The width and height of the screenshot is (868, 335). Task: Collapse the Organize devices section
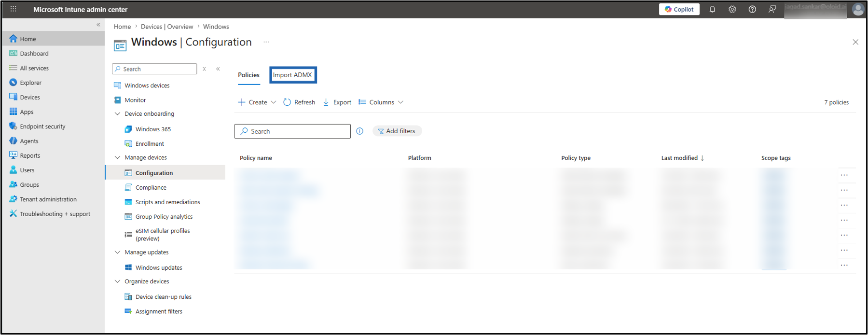[x=117, y=281]
